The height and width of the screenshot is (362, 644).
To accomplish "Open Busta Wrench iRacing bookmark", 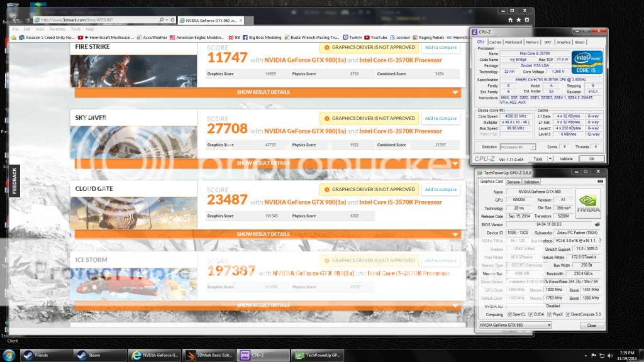I will (312, 37).
